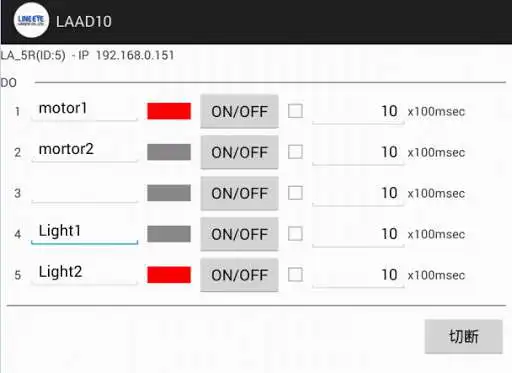Click the x100msec duration field for mortor2
Viewport: 512px width, 373px height.
coord(358,153)
